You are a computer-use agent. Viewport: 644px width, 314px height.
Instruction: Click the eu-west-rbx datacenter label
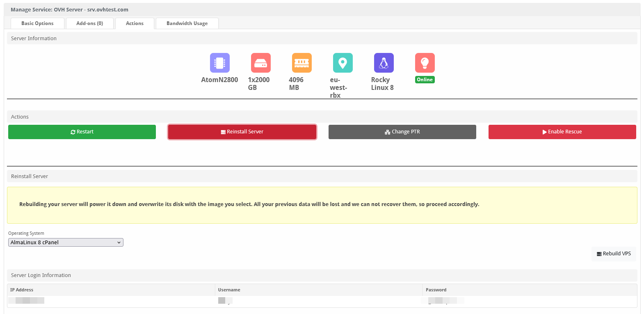pos(338,87)
